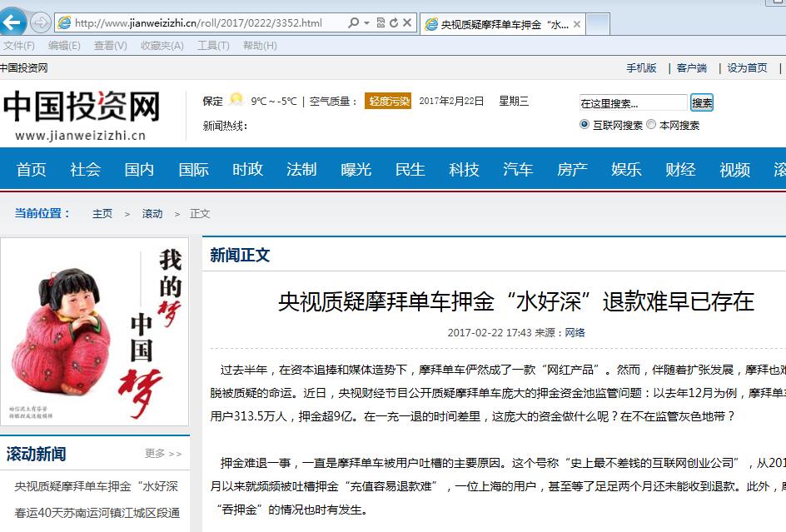Screen dimensions: 786x532
Task: Select the 互联网搜索 radio option
Action: 584,124
